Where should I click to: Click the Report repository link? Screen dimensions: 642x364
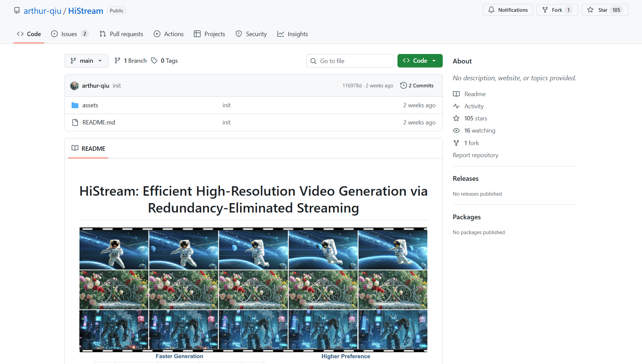pos(475,155)
